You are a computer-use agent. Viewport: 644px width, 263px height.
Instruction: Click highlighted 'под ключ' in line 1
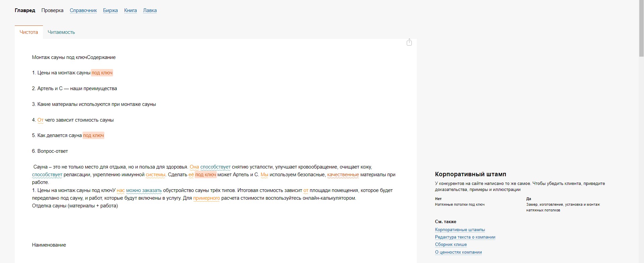coord(102,73)
